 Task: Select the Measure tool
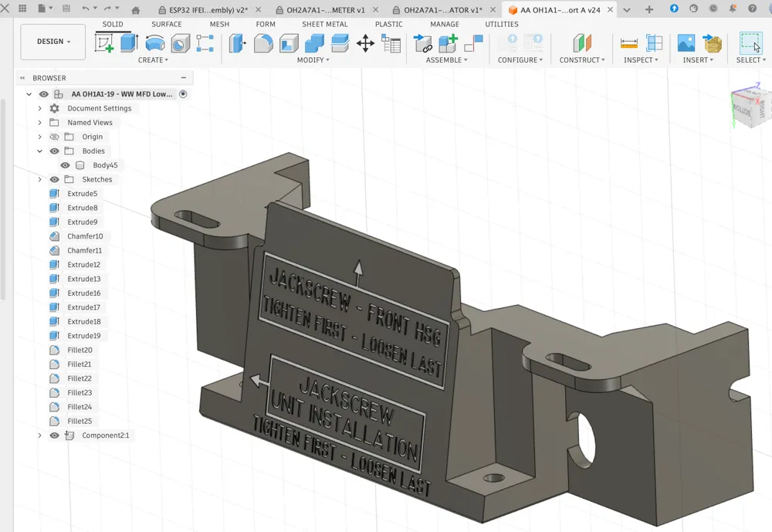(x=628, y=43)
